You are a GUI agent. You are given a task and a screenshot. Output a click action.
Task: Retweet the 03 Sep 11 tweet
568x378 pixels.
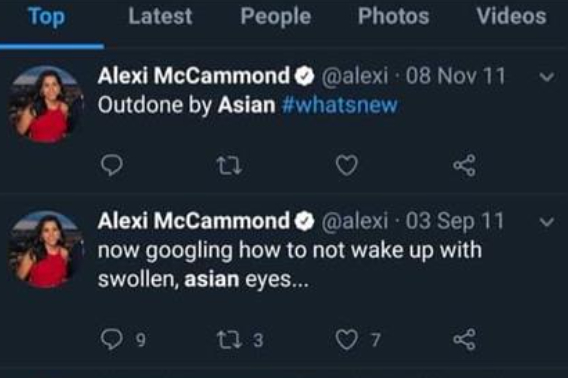(x=229, y=340)
